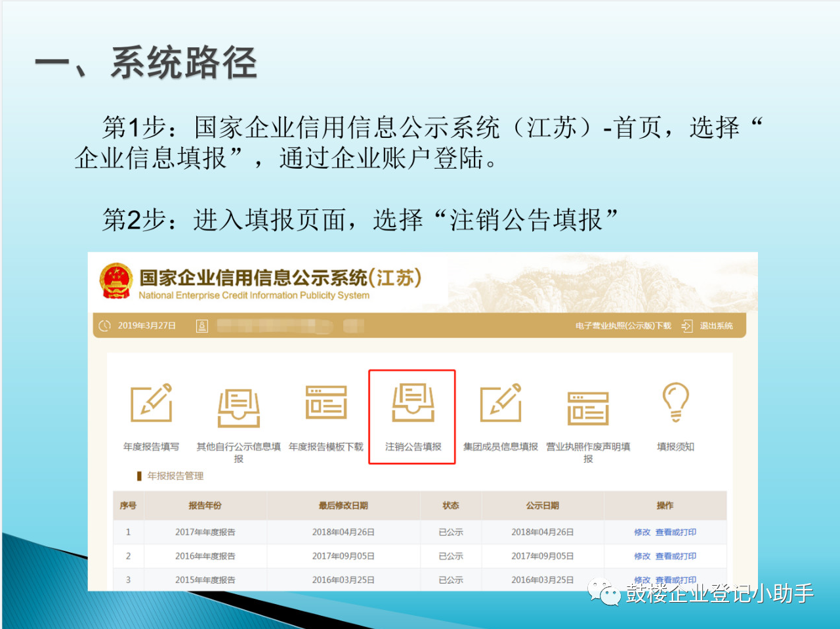Open the 年度报告填写 pencil icon

tap(152, 402)
